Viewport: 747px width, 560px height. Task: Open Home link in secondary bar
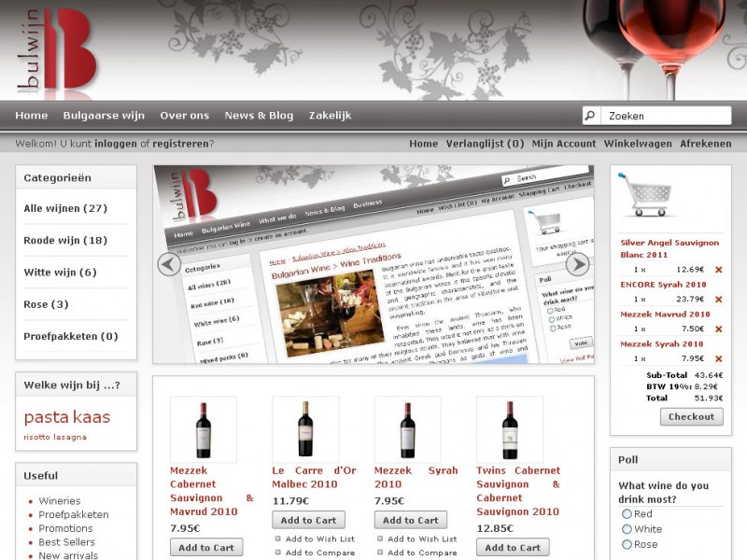pyautogui.click(x=424, y=144)
